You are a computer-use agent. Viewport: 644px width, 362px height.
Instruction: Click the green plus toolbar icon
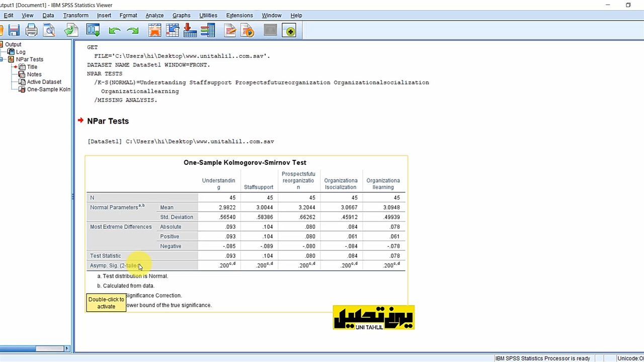(x=289, y=31)
